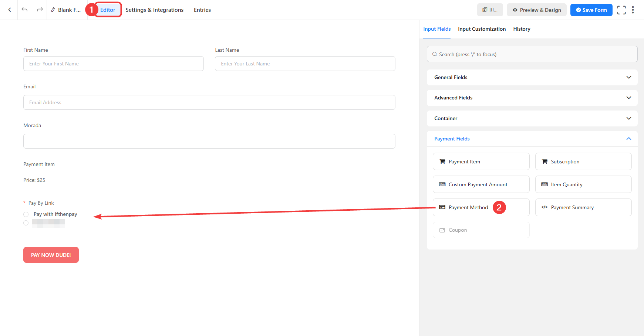The width and height of the screenshot is (644, 336).
Task: Click the PAY NOW DUDE! button
Action: [51, 255]
